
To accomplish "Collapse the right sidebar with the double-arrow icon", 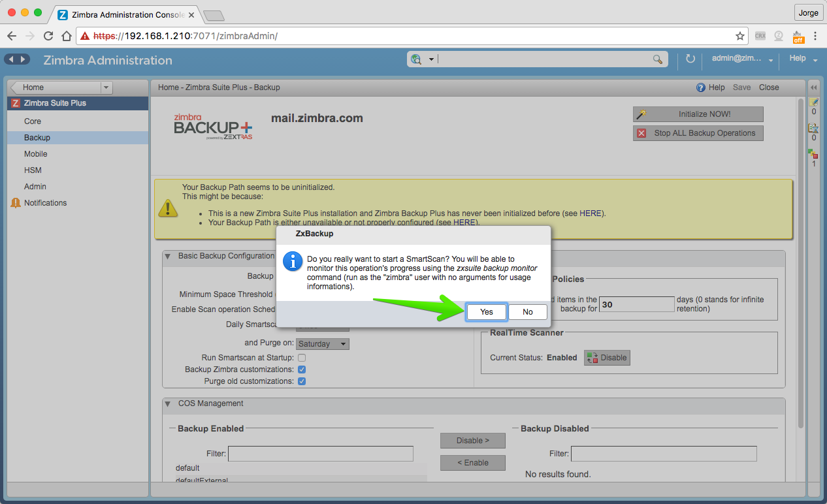I will click(813, 87).
